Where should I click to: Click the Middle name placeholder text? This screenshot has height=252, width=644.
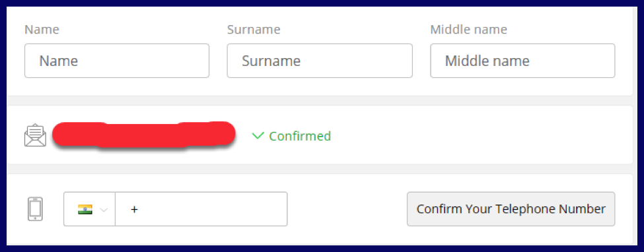coord(487,61)
